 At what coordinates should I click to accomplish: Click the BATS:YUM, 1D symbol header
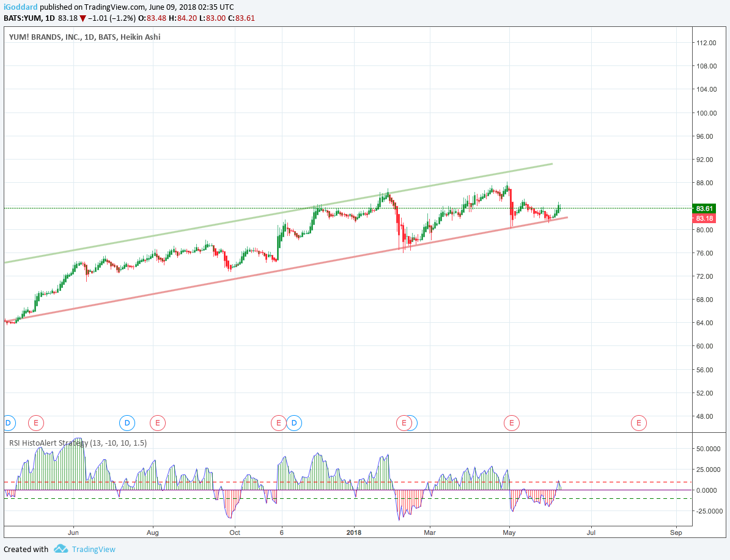point(29,18)
